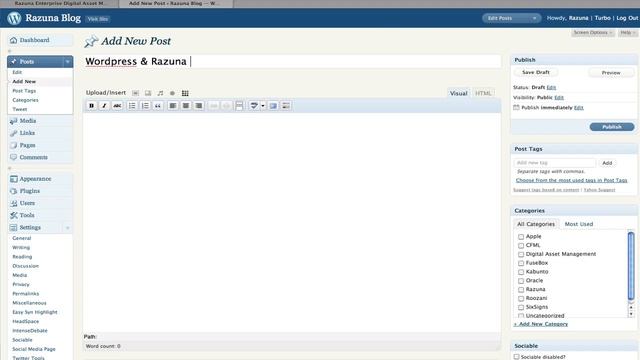The height and width of the screenshot is (360, 640).
Task: Click the Add an Image icon
Action: 136,93
